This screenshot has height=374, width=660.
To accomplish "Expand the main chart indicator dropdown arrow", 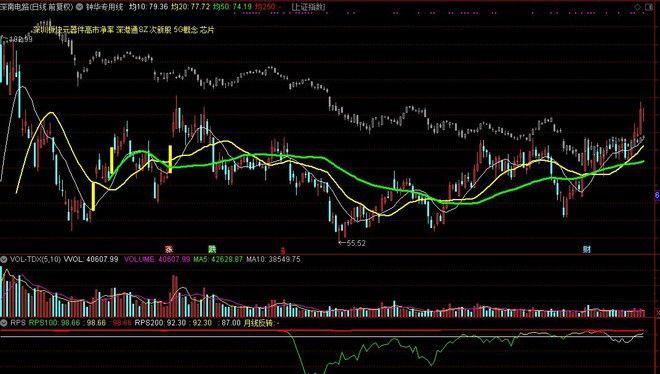I will pos(79,7).
